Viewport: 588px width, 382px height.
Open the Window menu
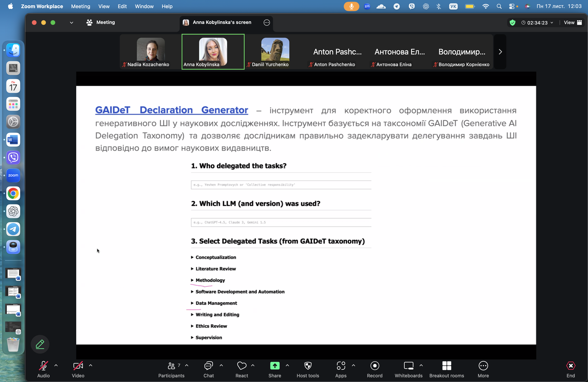pyautogui.click(x=144, y=6)
